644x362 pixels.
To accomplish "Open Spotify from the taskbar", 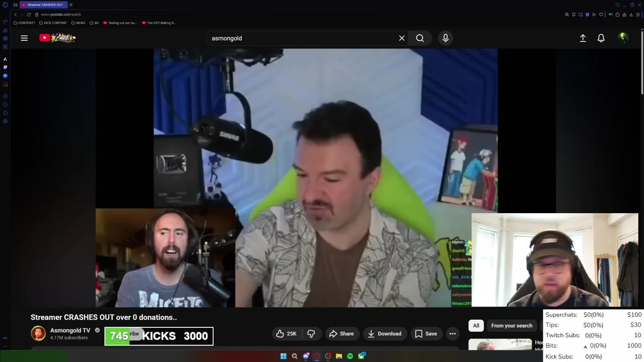I will pyautogui.click(x=350, y=356).
